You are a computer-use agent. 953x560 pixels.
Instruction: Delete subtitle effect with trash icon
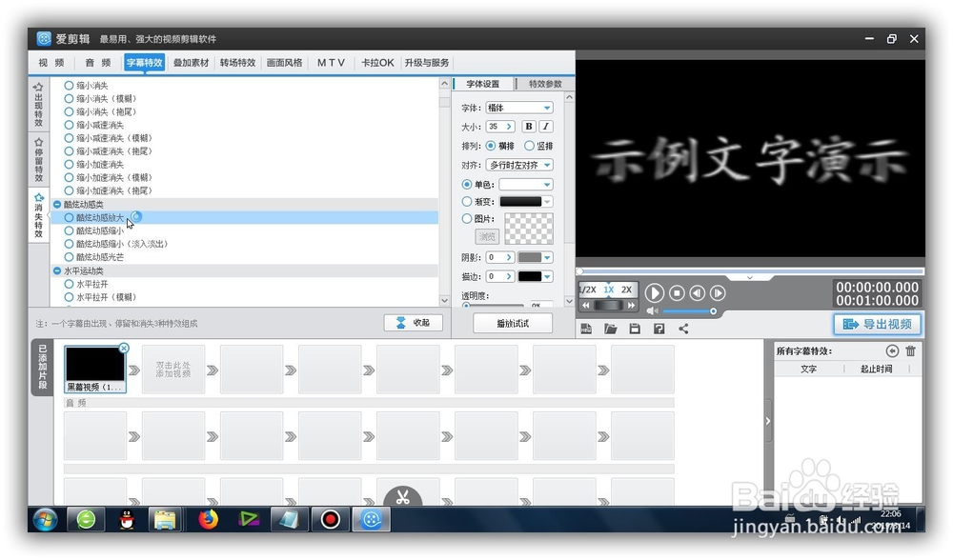pos(910,351)
